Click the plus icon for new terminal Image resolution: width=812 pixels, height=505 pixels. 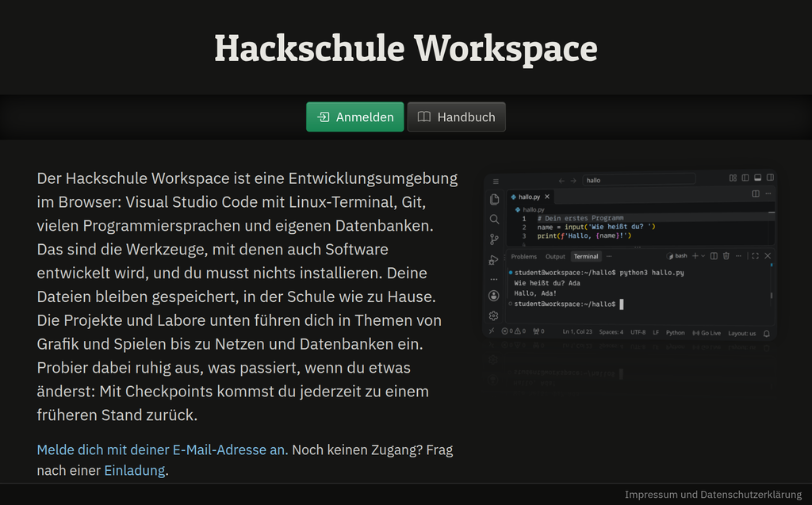pos(695,256)
